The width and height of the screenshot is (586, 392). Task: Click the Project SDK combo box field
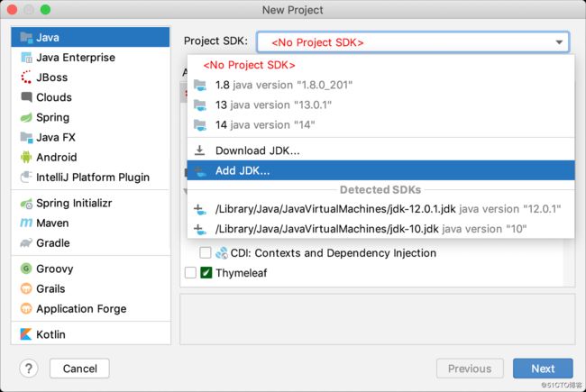coord(413,42)
